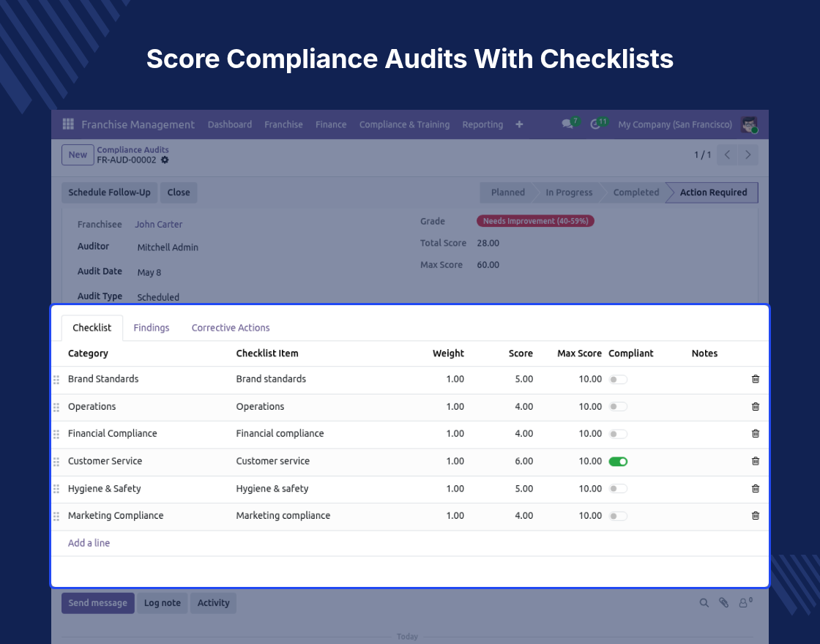Click the plus icon in the navbar
This screenshot has width=820, height=644.
[519, 124]
